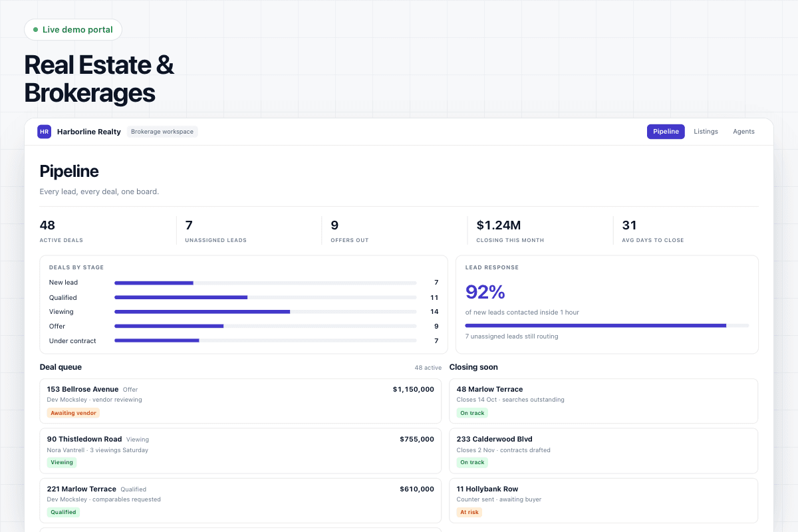
Task: Click the Closing soon heading
Action: (x=473, y=367)
